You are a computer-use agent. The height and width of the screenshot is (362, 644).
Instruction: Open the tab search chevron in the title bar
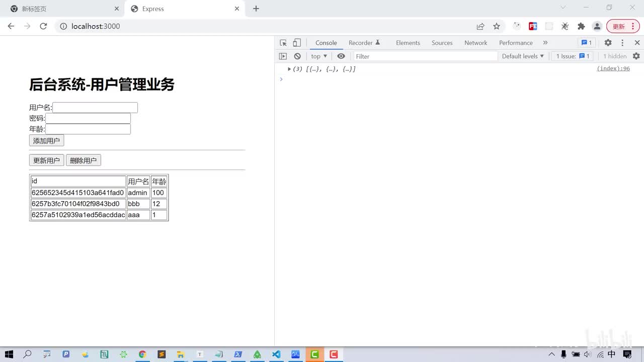563,7
